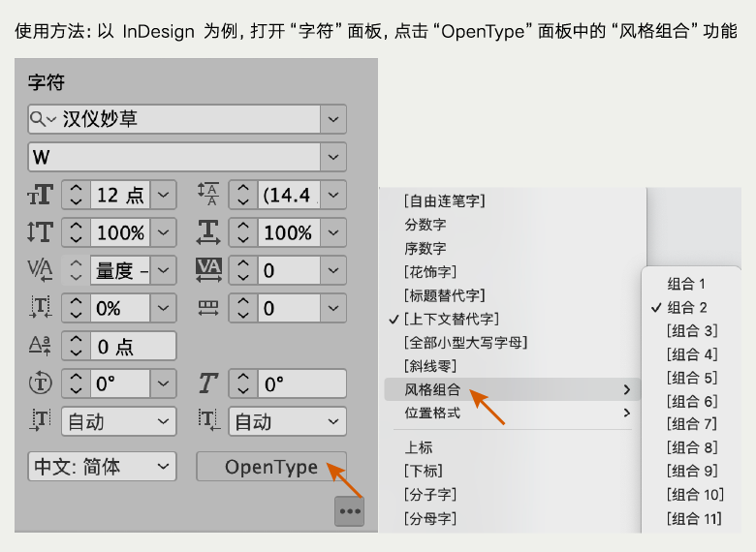Screen dimensions: 756x552
Task: Open tracking value dropdown arrow
Action: coord(333,270)
